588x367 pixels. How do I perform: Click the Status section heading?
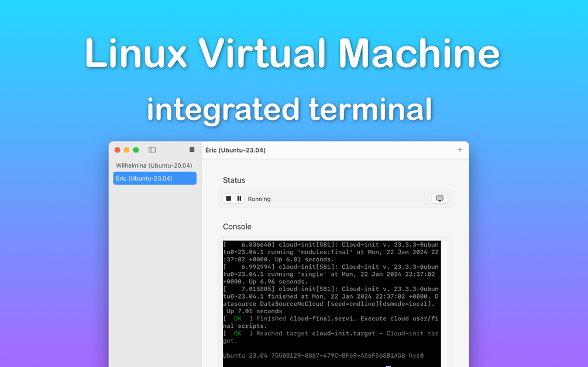click(234, 180)
